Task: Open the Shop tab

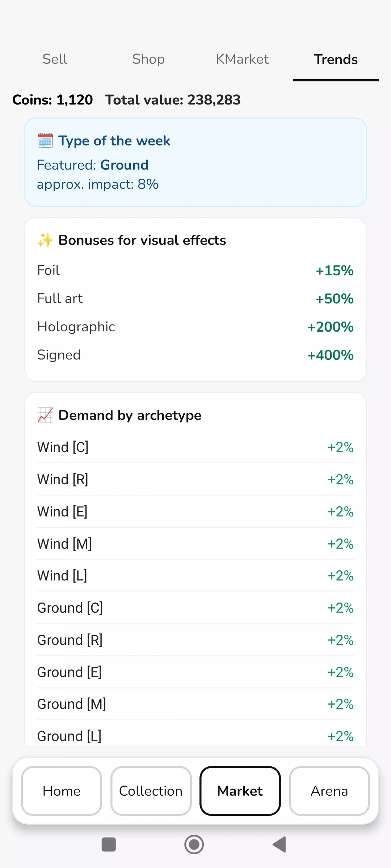Action: click(x=148, y=59)
